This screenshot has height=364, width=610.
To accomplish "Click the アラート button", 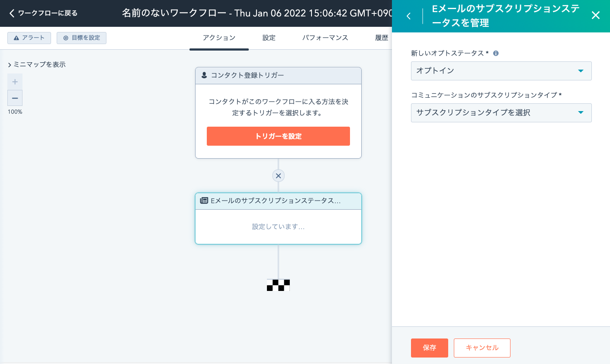I will click(x=29, y=38).
